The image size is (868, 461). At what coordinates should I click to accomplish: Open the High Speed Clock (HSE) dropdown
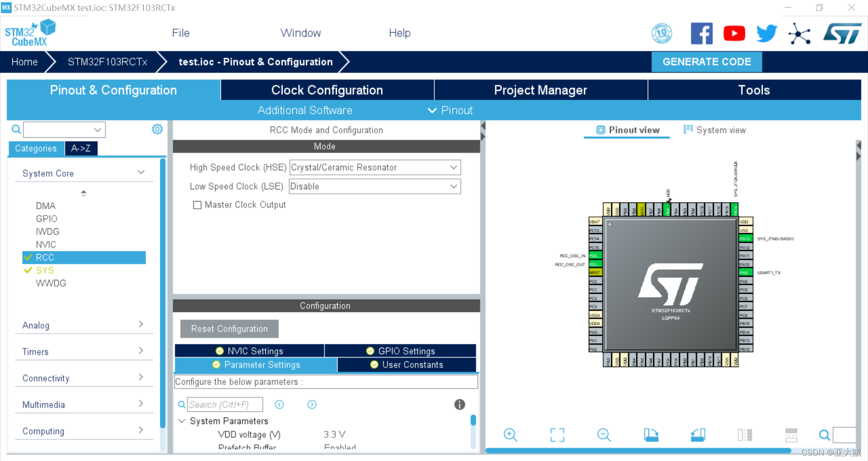(375, 168)
